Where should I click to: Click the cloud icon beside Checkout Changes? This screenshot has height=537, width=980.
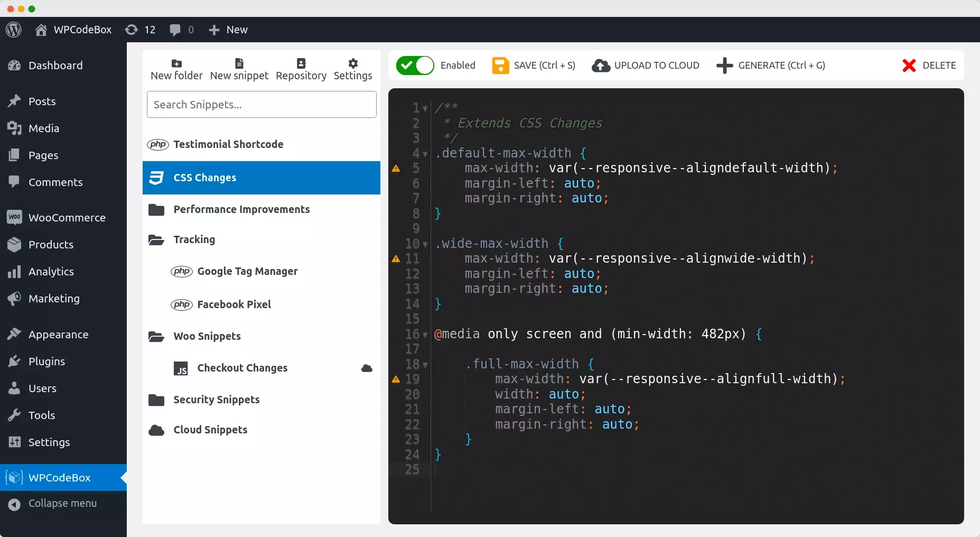367,368
